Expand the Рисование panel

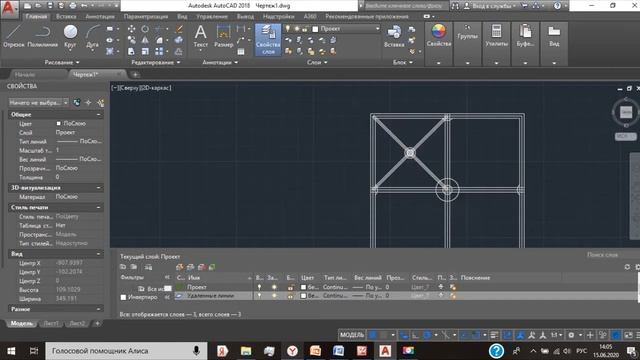tap(62, 62)
